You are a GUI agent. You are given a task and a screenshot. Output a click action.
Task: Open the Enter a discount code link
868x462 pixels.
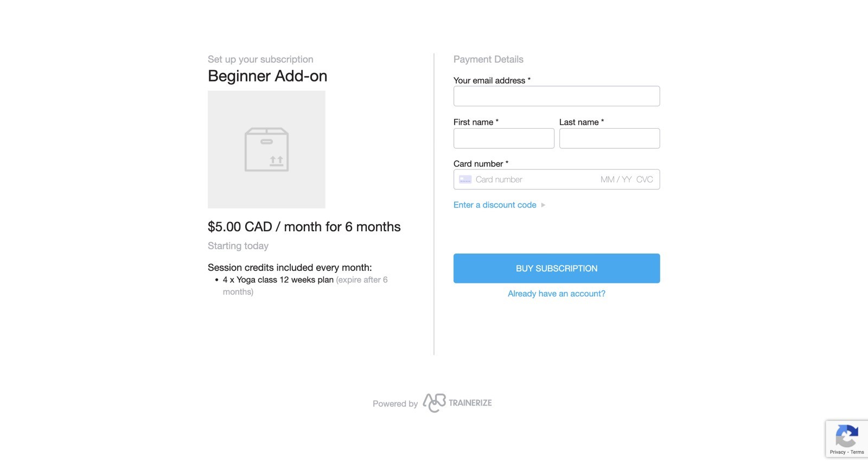(495, 205)
